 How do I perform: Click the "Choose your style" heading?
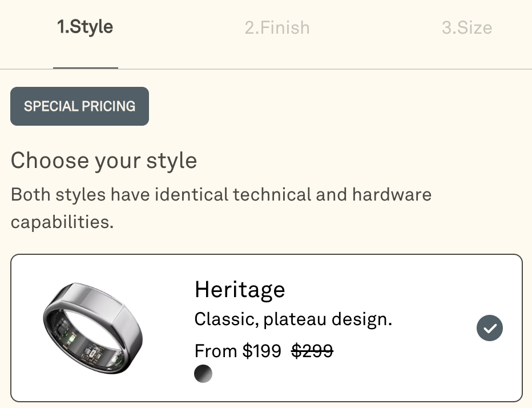click(x=104, y=161)
